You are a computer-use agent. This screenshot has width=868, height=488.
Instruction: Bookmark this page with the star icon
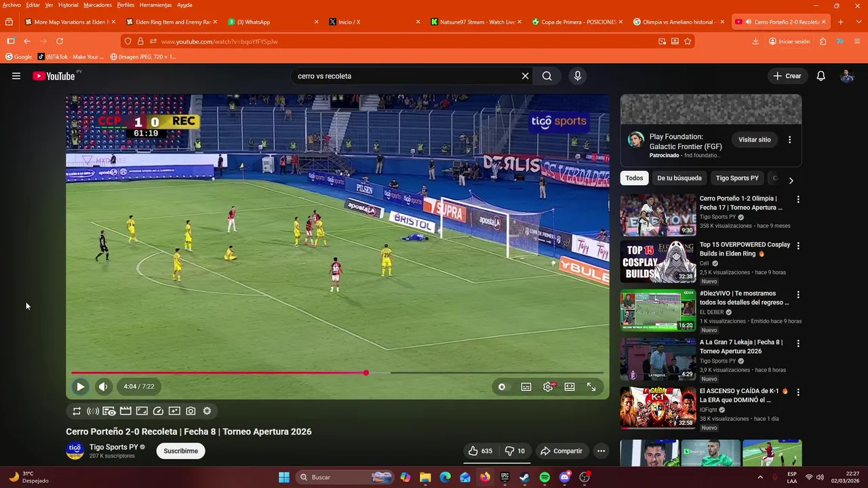688,41
